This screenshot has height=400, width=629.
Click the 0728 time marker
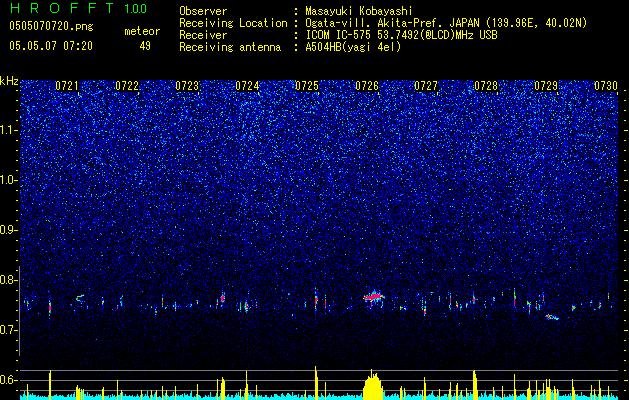click(x=486, y=86)
